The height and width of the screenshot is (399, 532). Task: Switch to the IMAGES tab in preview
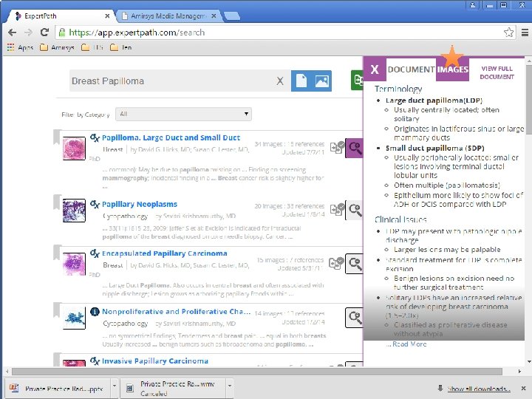pos(452,69)
